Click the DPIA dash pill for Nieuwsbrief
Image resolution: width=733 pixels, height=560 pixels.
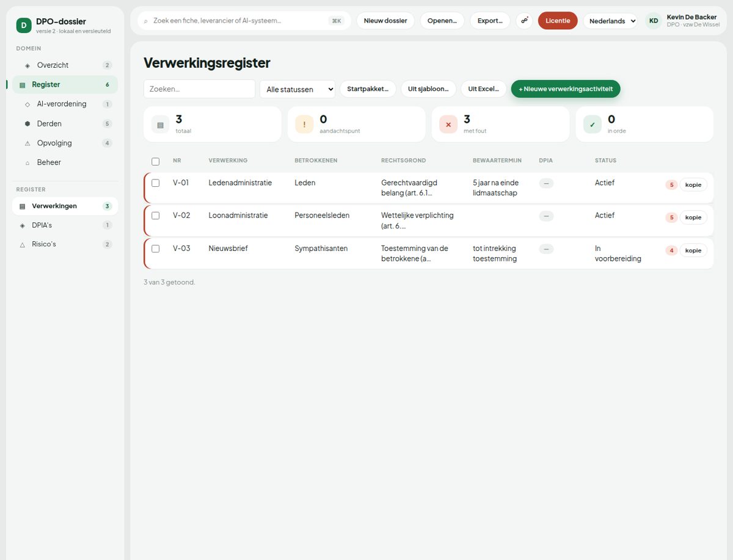(547, 249)
